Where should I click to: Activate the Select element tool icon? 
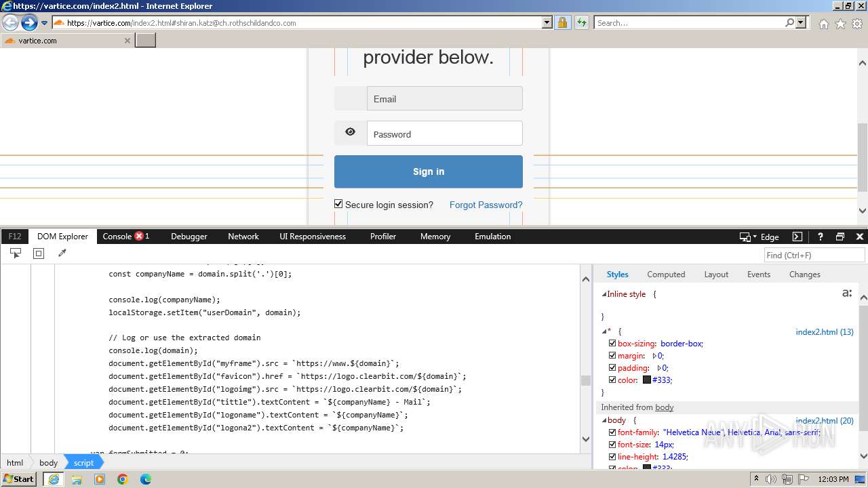pyautogui.click(x=16, y=253)
